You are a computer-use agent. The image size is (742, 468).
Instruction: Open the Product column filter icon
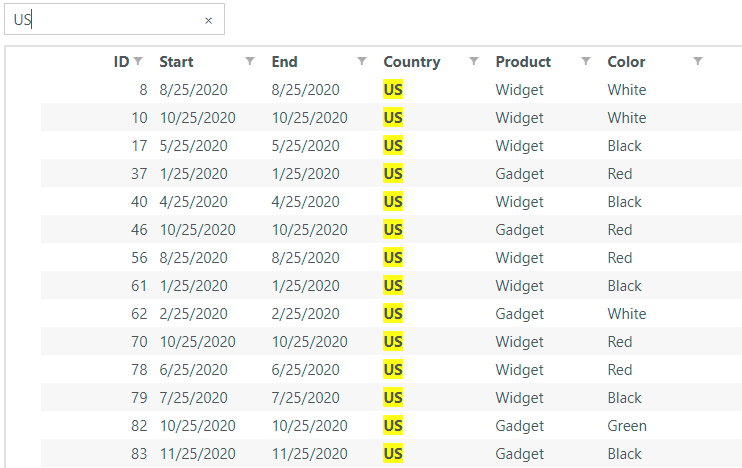pyautogui.click(x=586, y=62)
